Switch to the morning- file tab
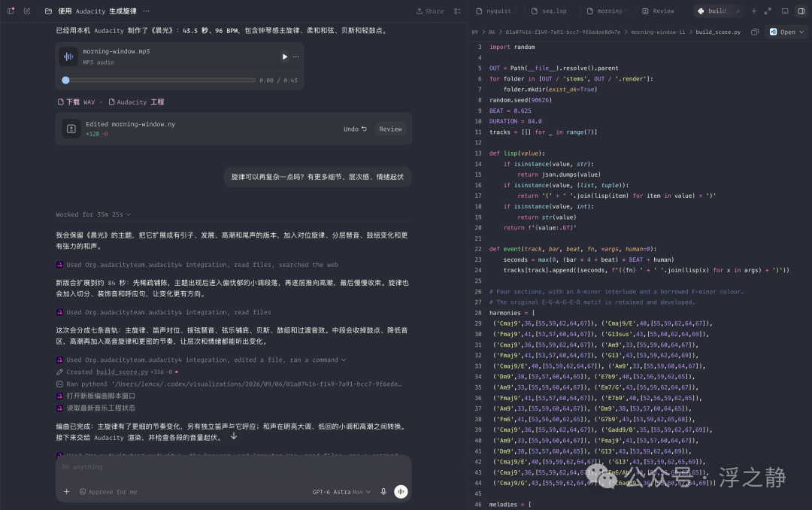 coord(607,11)
